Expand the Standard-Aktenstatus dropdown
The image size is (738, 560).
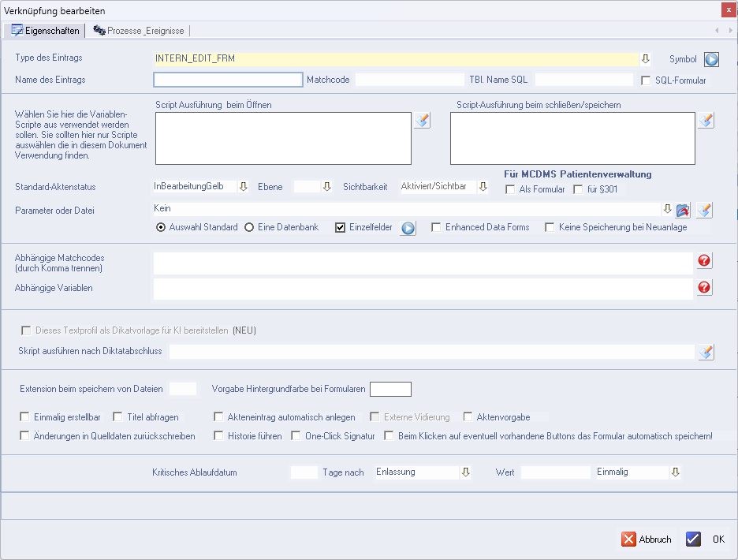[x=243, y=187]
